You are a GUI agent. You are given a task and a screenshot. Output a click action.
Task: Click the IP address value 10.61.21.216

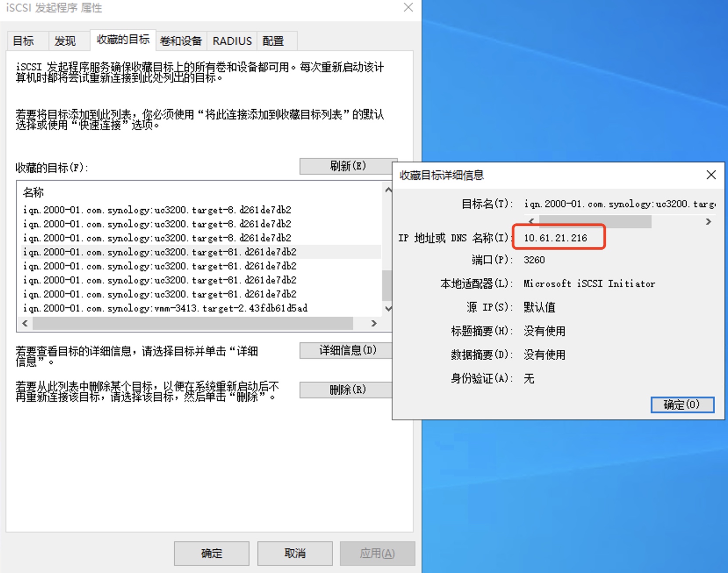(x=555, y=238)
